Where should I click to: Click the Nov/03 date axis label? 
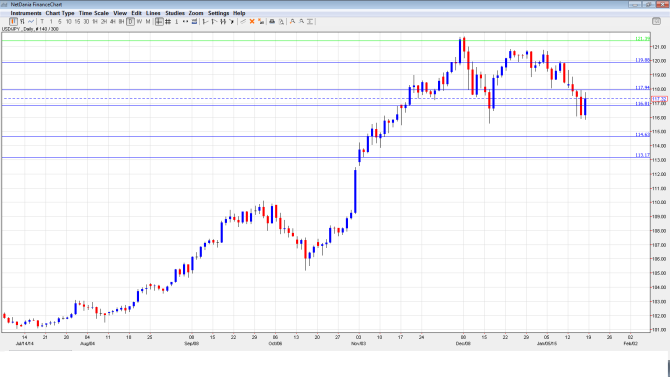(359, 344)
